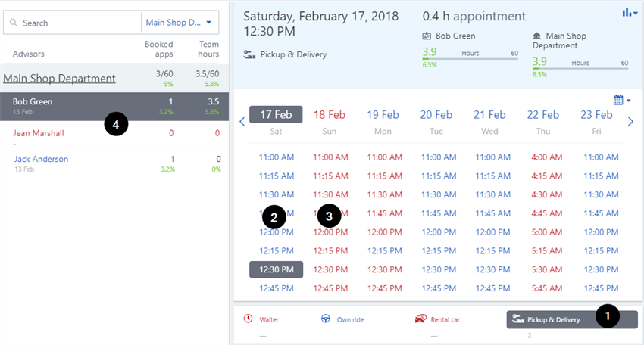644x345 pixels.
Task: Go to next week with right arrow
Action: coord(630,121)
